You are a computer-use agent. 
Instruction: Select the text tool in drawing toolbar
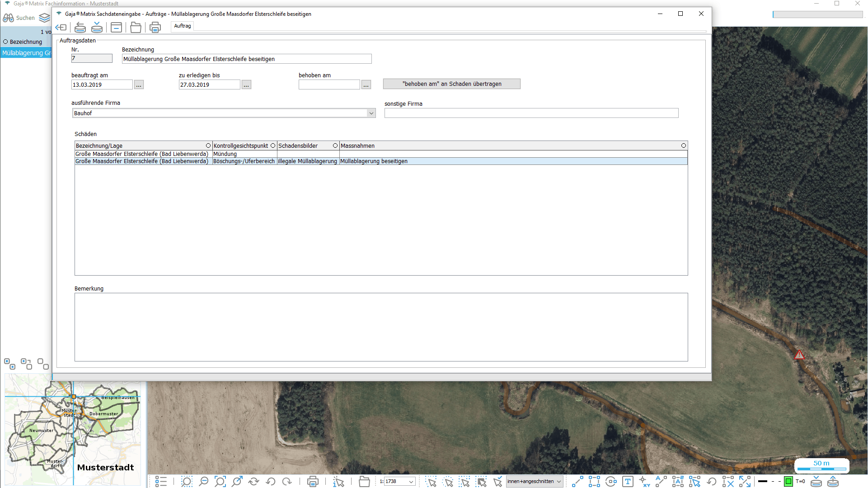628,482
